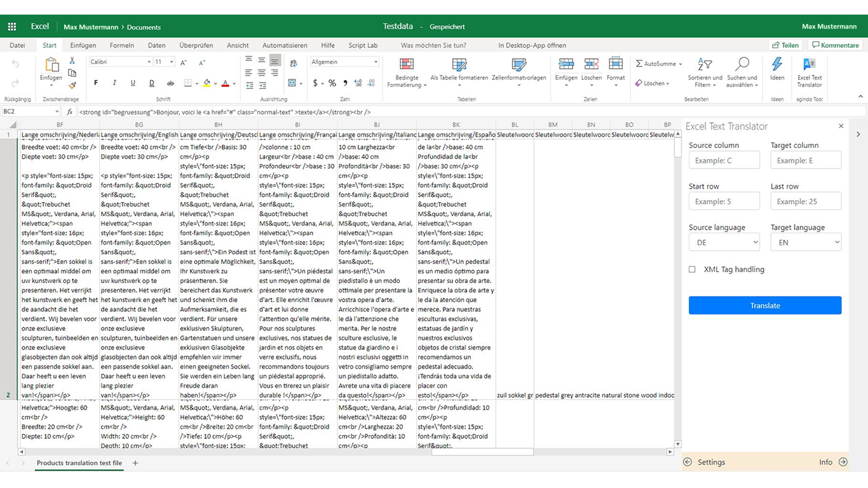This screenshot has height=488, width=868.
Task: Activate the Format Painter brush
Action: [x=72, y=85]
